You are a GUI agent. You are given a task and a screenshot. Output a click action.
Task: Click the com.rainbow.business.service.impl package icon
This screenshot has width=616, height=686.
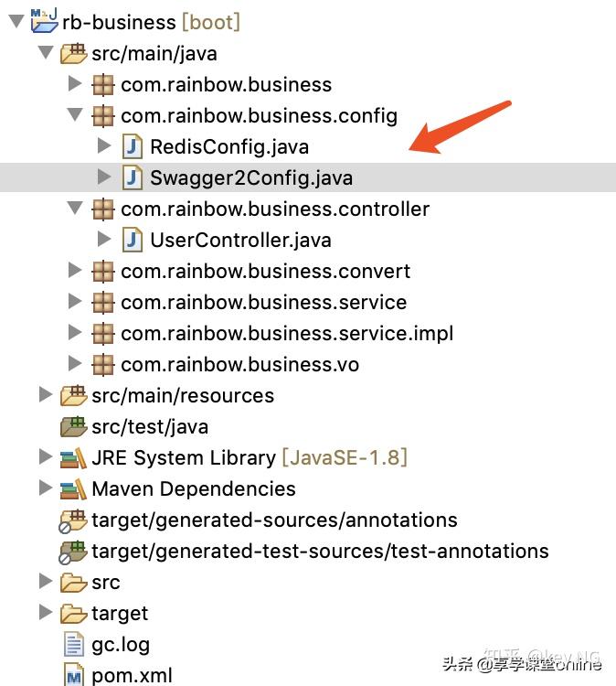[103, 333]
